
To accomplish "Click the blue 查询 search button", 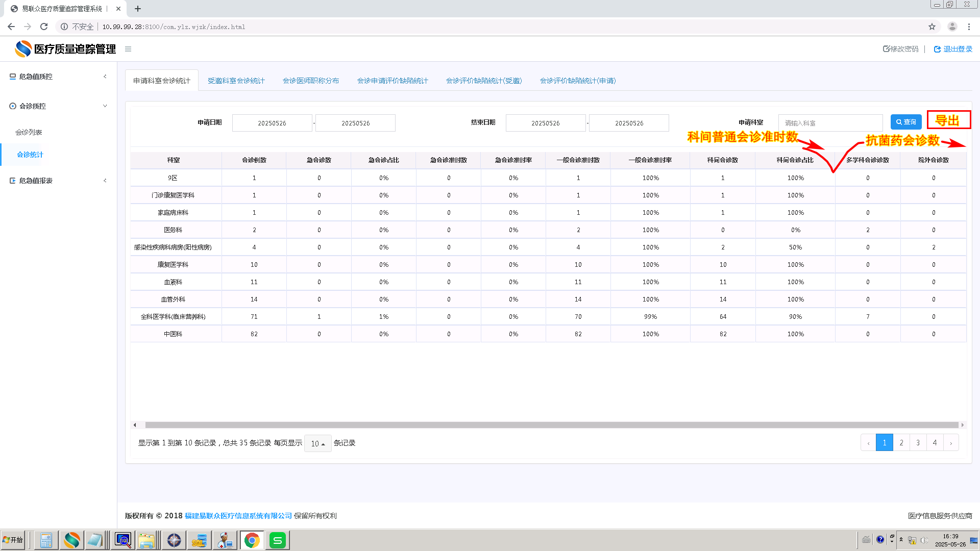I will (906, 122).
